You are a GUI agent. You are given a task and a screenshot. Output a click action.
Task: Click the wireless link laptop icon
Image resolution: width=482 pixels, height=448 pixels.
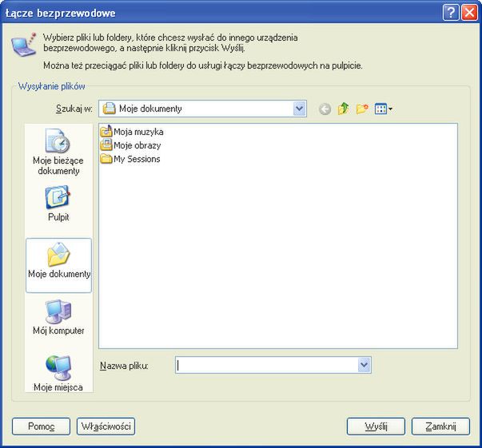(24, 45)
